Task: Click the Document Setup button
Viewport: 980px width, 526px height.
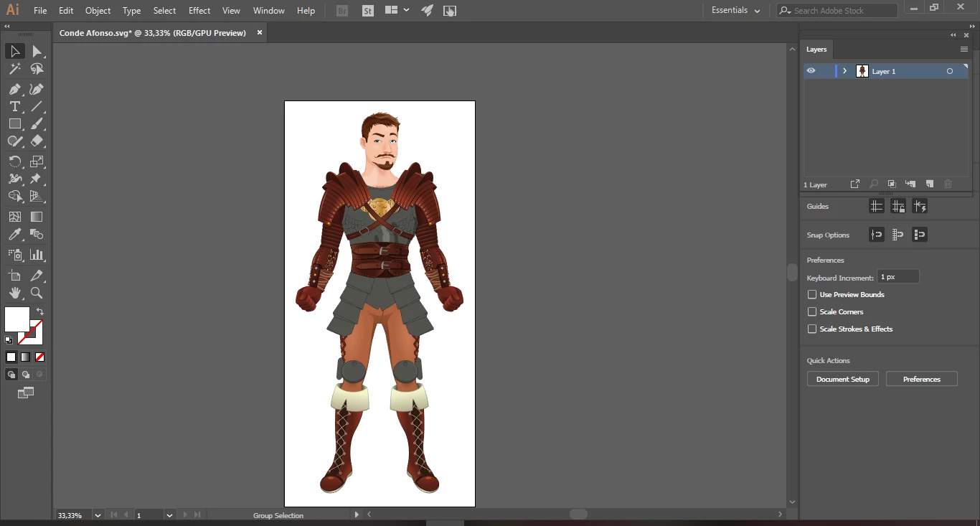Action: (x=842, y=379)
